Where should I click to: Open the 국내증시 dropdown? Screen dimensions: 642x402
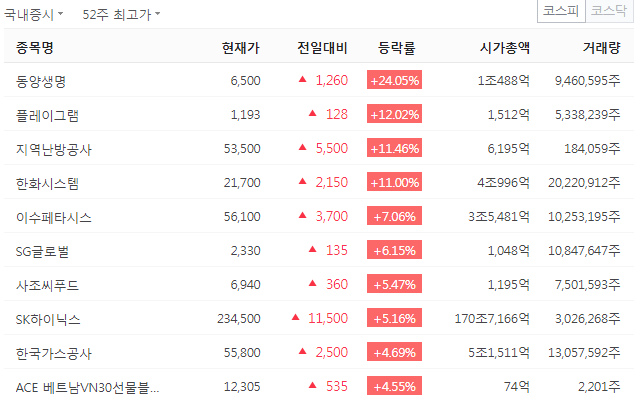[x=34, y=14]
